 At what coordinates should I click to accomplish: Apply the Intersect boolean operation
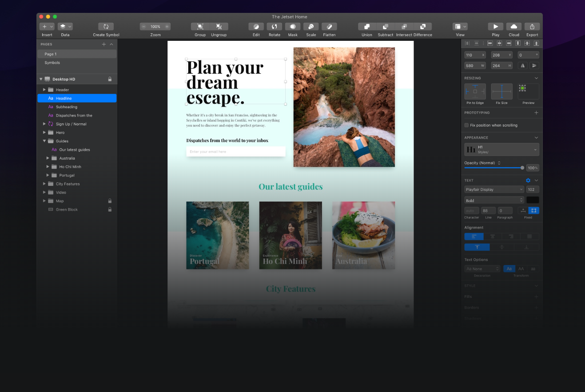404,27
